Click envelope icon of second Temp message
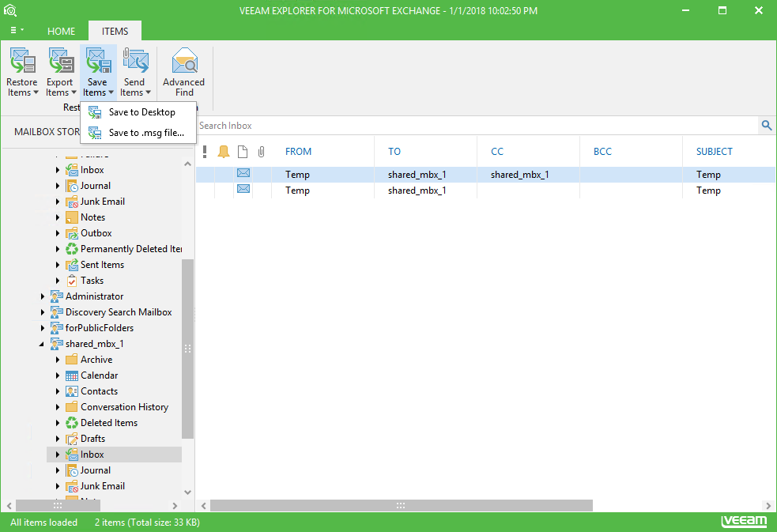This screenshot has height=532, width=777. (x=243, y=189)
